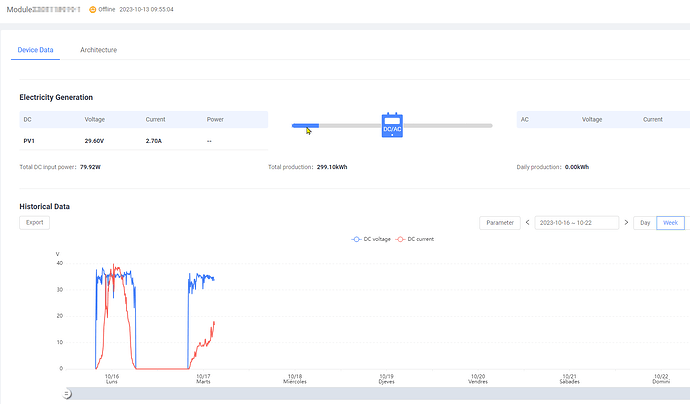Click the Module title at top
This screenshot has height=404, width=690.
coord(43,9)
